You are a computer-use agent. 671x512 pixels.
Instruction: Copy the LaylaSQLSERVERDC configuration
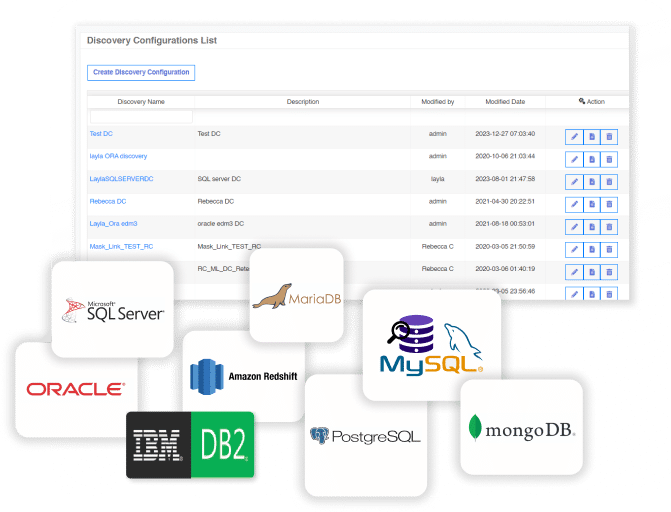click(x=592, y=182)
